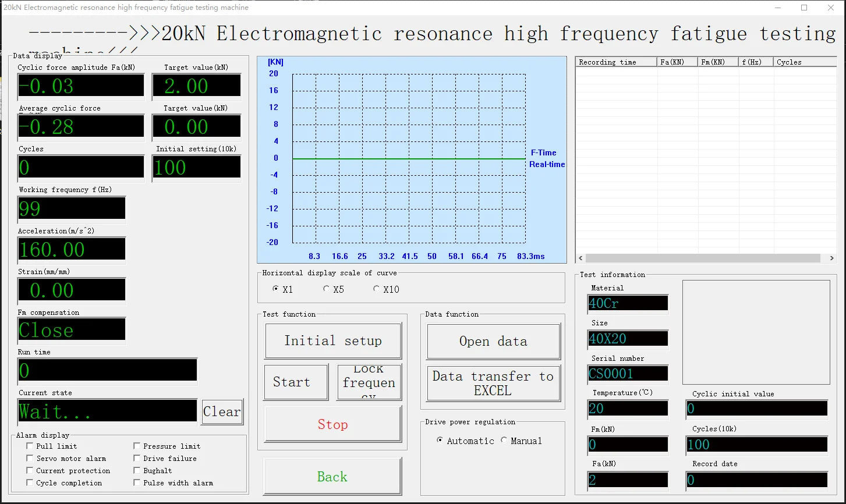
Task: Click right arrow of data table scrollbar
Action: (x=831, y=258)
